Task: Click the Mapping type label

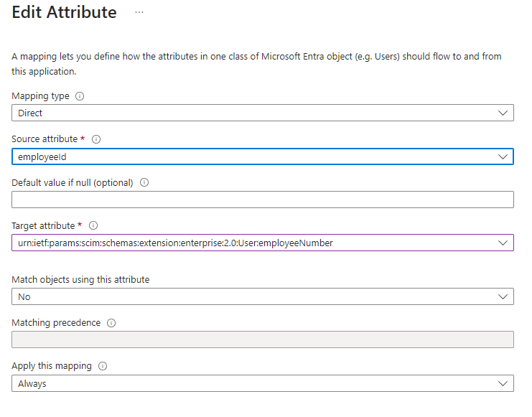Action: 40,96
